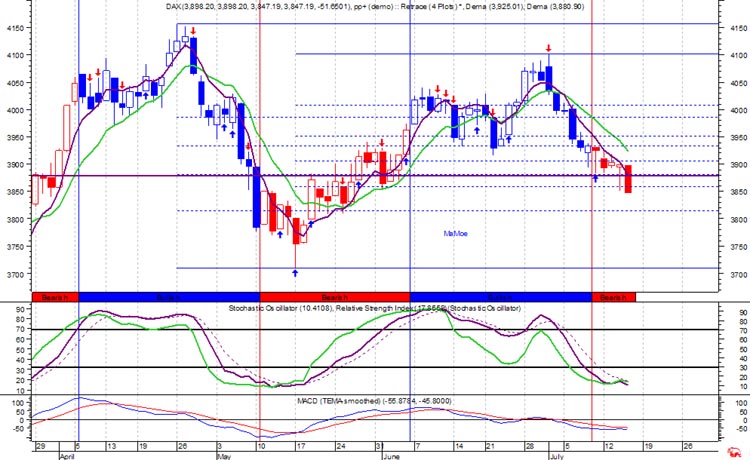This screenshot has width=750, height=460.
Task: Select the Bearish band starting at May 10
Action: point(335,297)
